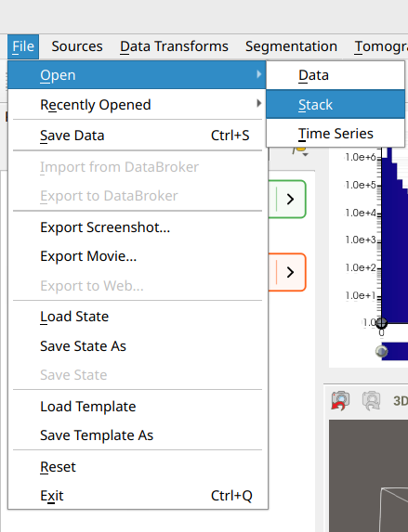408x532 pixels.
Task: Click the grayed-out camera icon
Action: click(371, 401)
